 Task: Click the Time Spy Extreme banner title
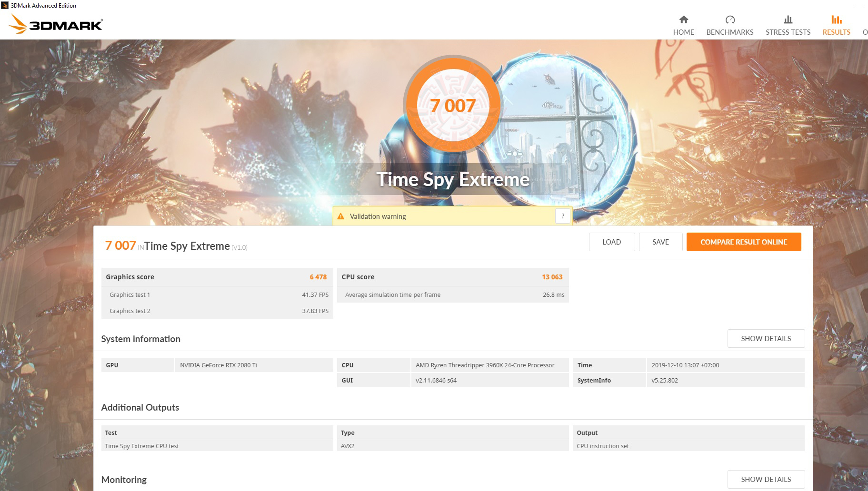coord(453,179)
